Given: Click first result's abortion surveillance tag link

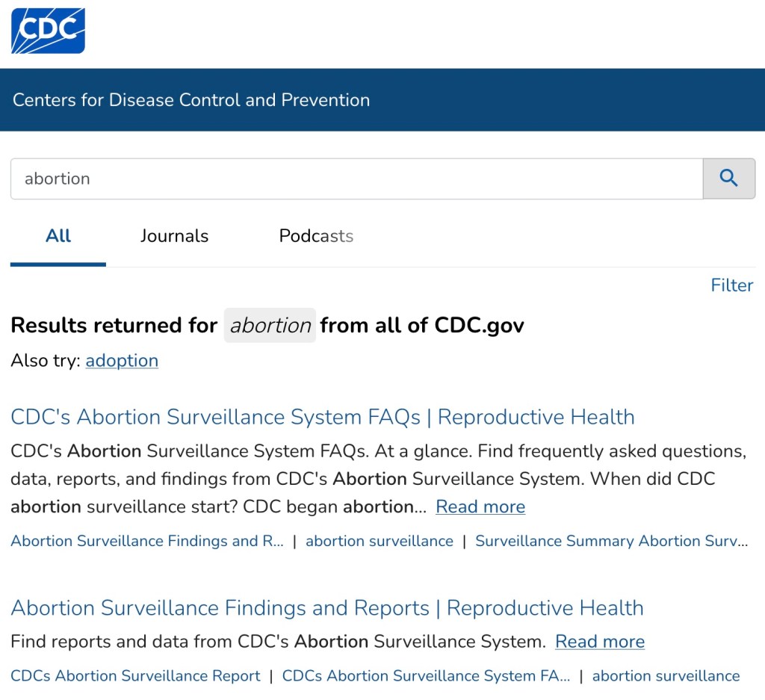Looking at the screenshot, I should tap(380, 541).
